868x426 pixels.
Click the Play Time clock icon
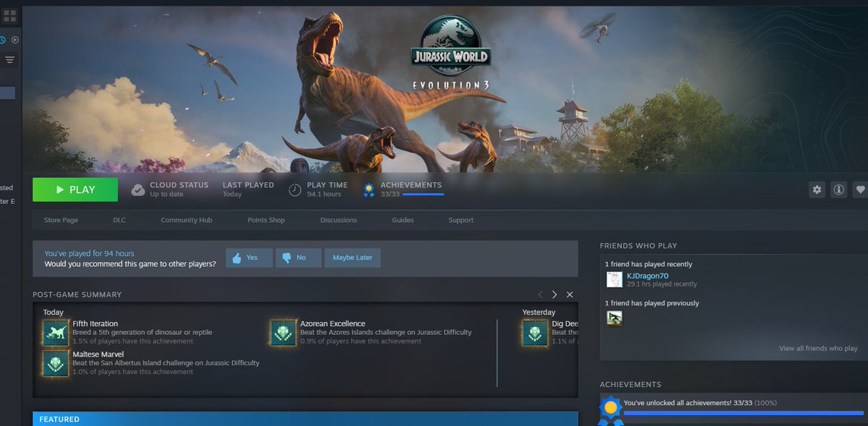click(295, 189)
